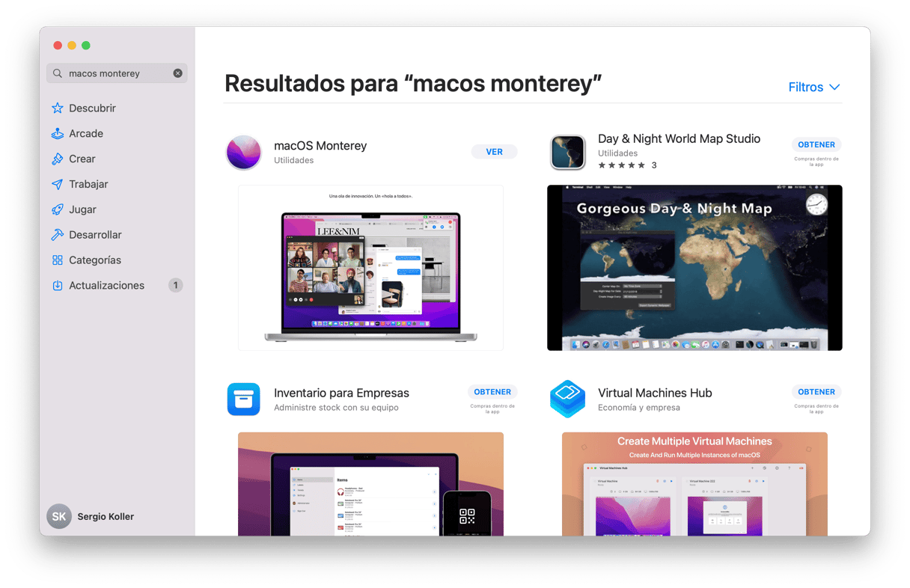This screenshot has height=588, width=910.
Task: Open the Virtual Machines Hub title
Action: tap(655, 393)
